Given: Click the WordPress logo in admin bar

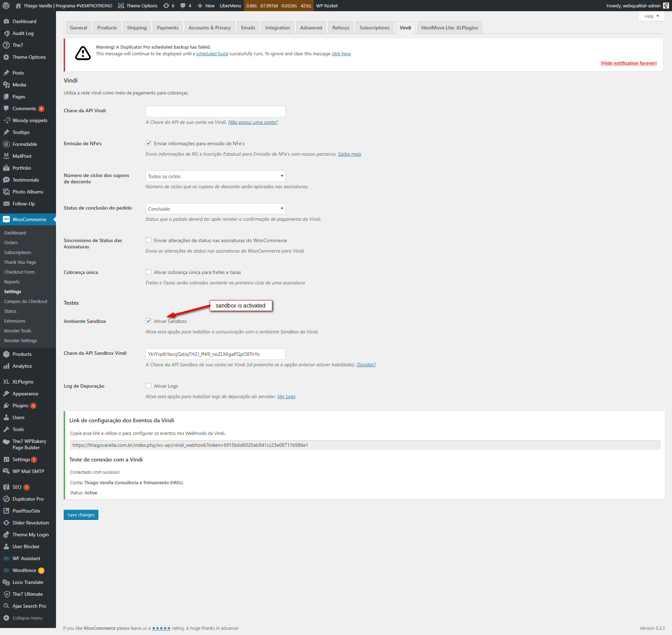Looking at the screenshot, I should [6, 6].
